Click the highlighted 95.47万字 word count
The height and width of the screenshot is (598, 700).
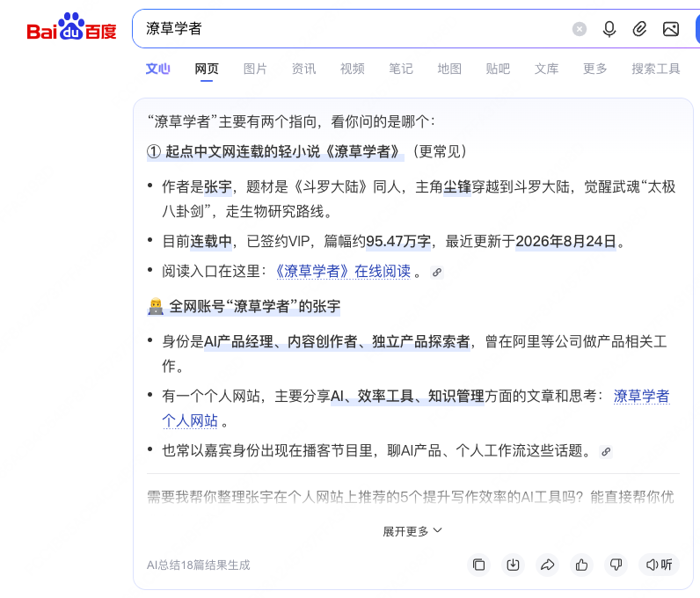coord(398,242)
